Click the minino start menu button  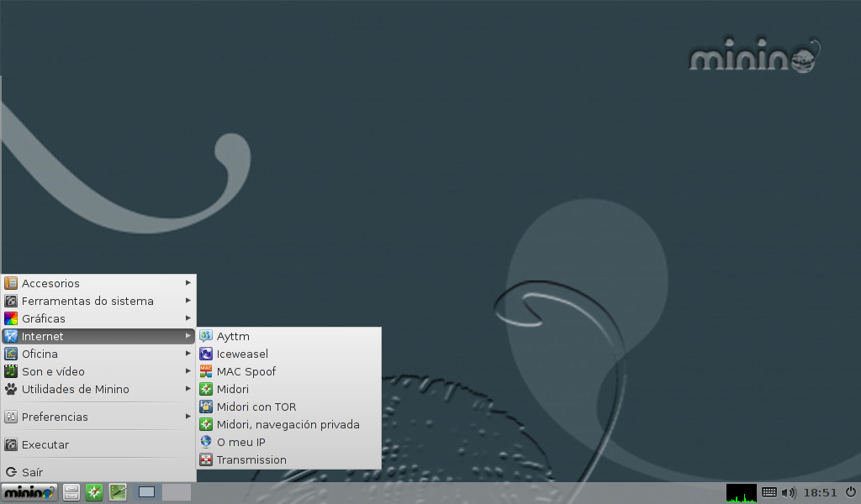point(29,492)
